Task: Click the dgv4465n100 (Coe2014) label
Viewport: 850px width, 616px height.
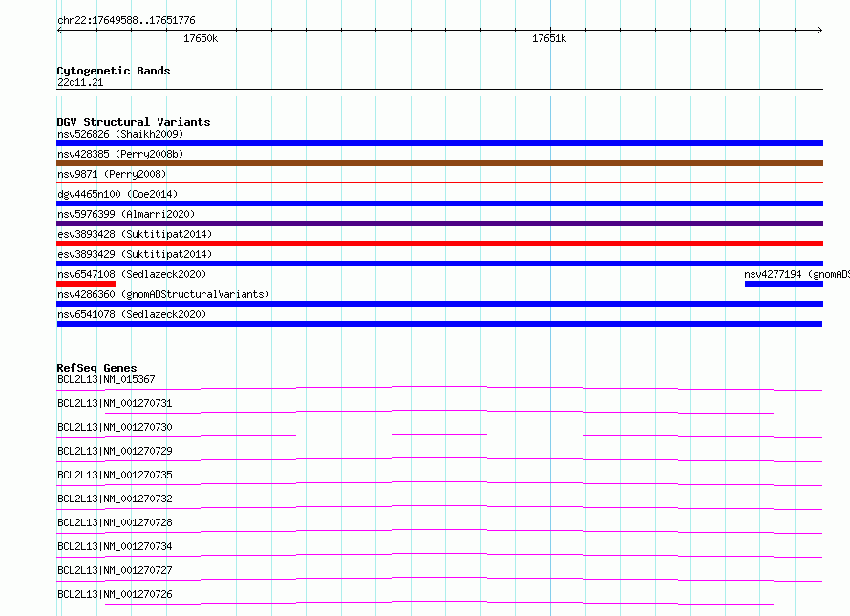Action: (117, 194)
